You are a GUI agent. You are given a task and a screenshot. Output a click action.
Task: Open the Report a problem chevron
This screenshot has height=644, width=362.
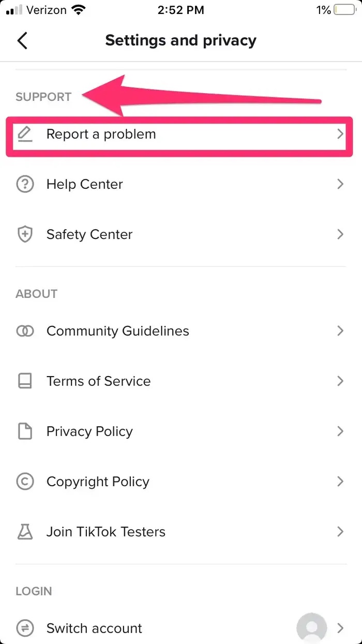click(340, 134)
